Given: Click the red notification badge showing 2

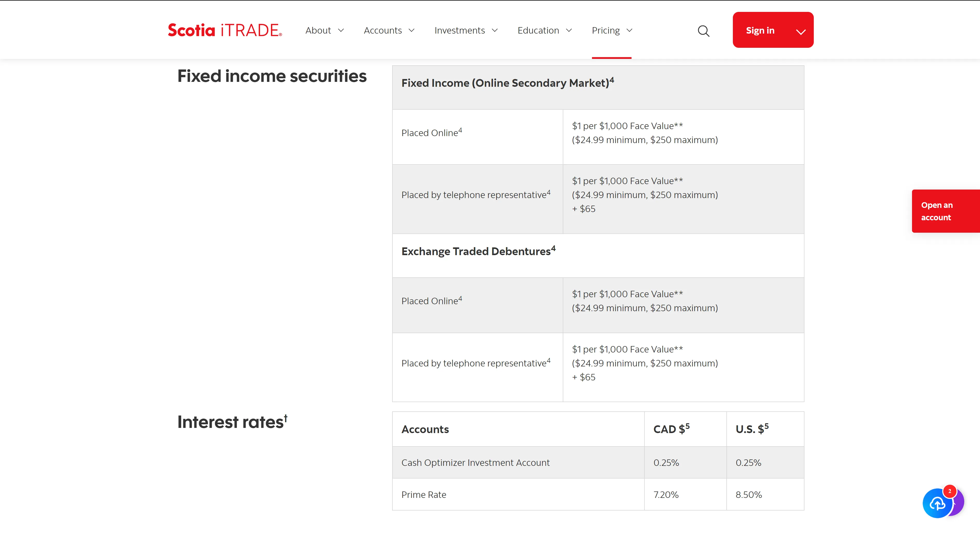Looking at the screenshot, I should pyautogui.click(x=949, y=491).
